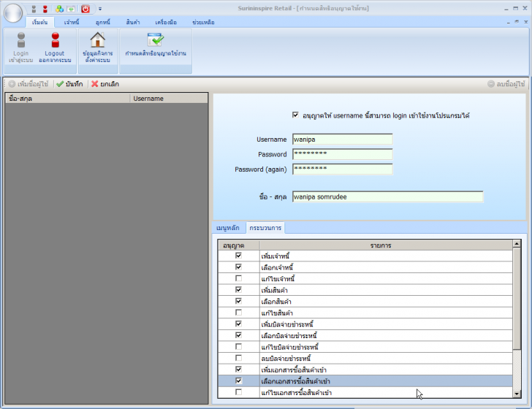
Task: Click the red power icon in quick access toolbar
Action: [85, 9]
